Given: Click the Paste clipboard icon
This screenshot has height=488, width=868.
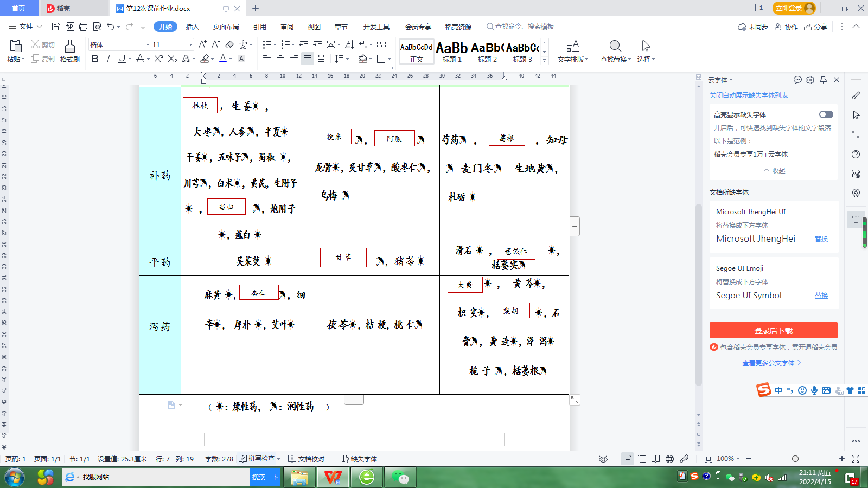Looking at the screenshot, I should (16, 46).
